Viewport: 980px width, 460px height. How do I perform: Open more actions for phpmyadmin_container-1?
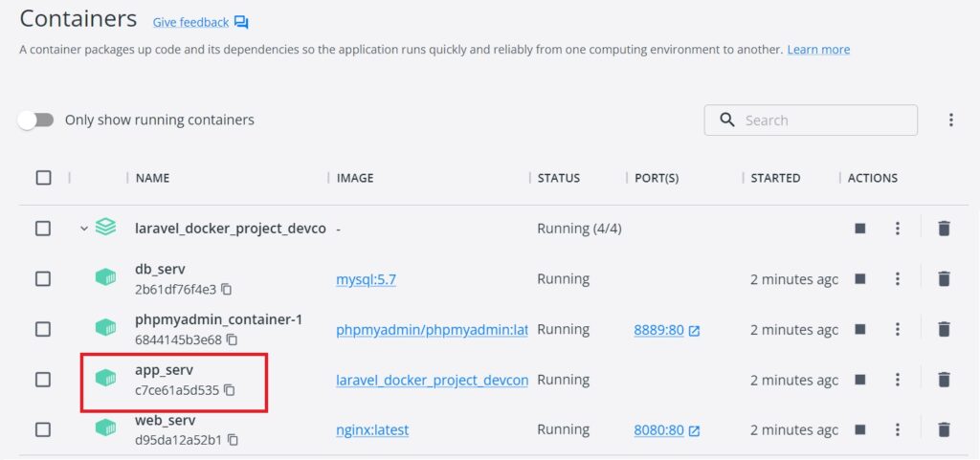click(897, 329)
